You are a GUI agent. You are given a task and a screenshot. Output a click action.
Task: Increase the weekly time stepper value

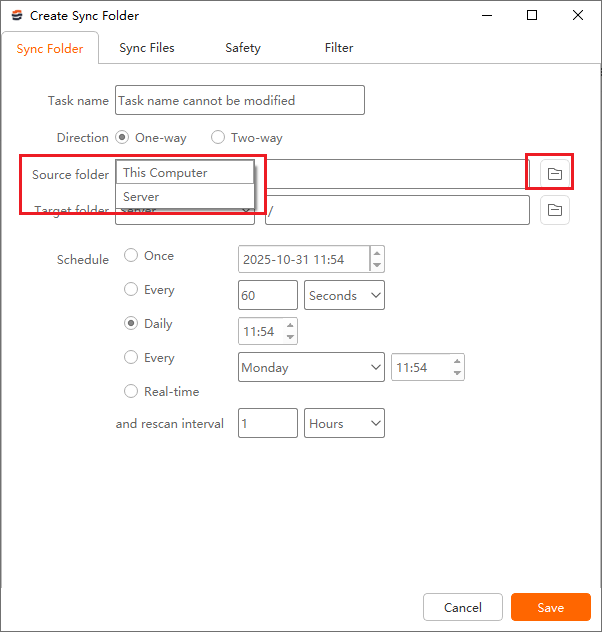click(x=457, y=362)
